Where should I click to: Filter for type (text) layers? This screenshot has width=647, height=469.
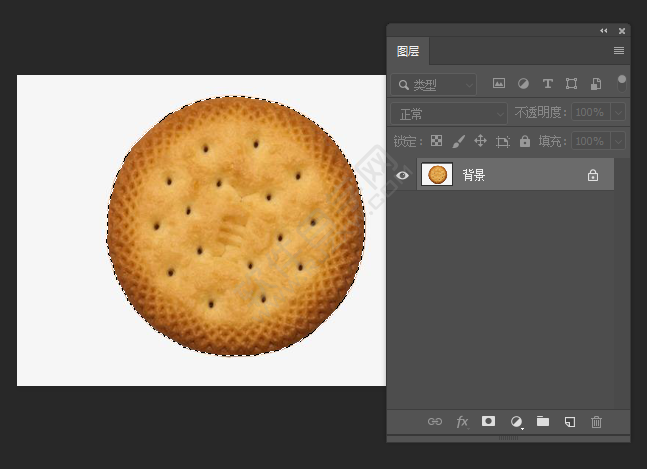[548, 84]
